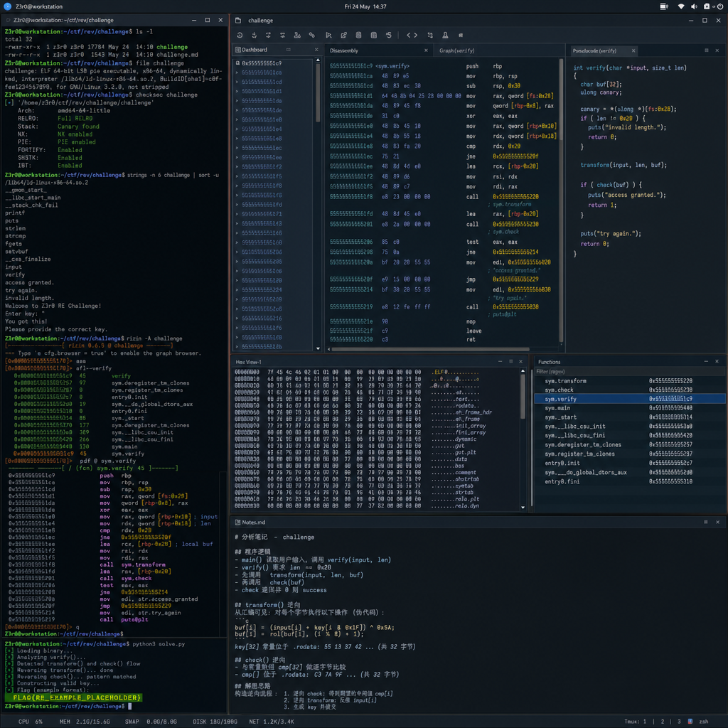Expand the Dashboard row ending in 61ca
The image size is (728, 728).
(x=237, y=73)
